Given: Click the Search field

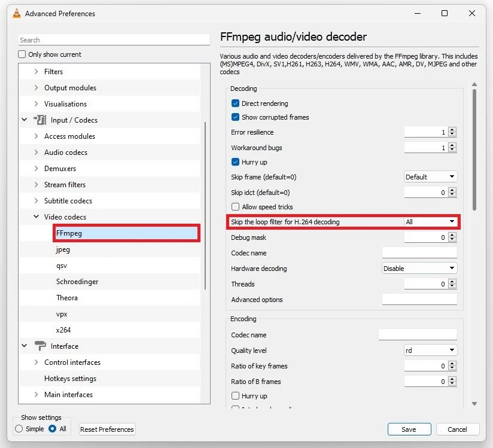Looking at the screenshot, I should pos(114,40).
